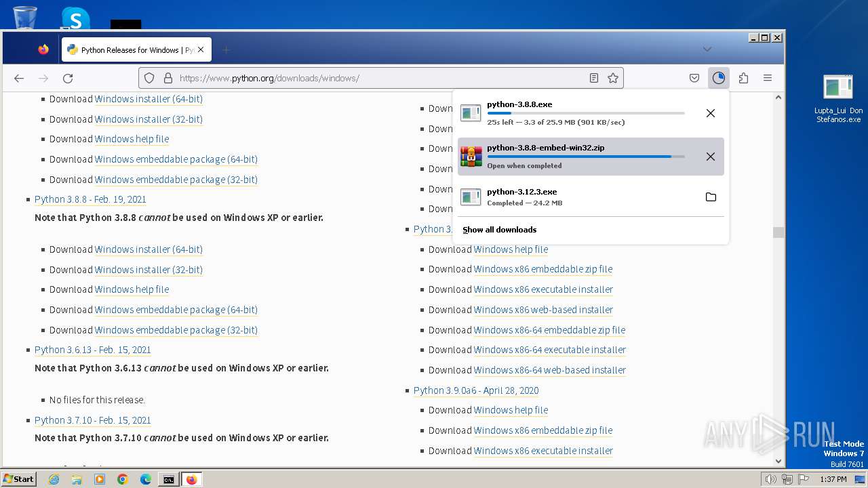This screenshot has width=868, height=488.
Task: Select the python-3.12.3.exe completed entry
Action: [x=591, y=197]
